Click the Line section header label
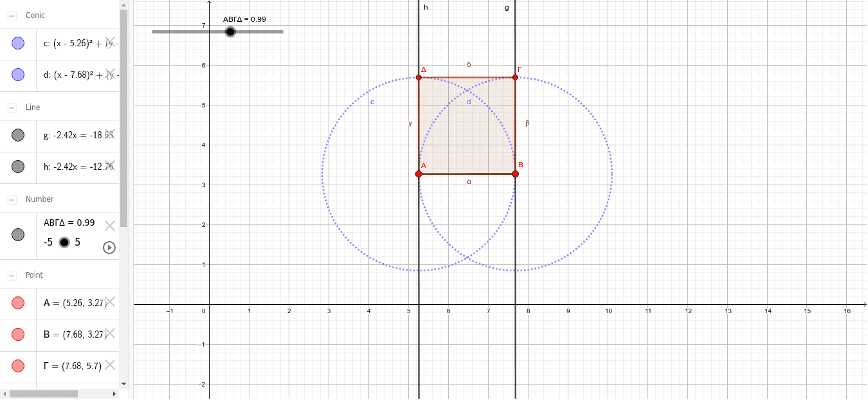This screenshot has width=868, height=400. (33, 107)
